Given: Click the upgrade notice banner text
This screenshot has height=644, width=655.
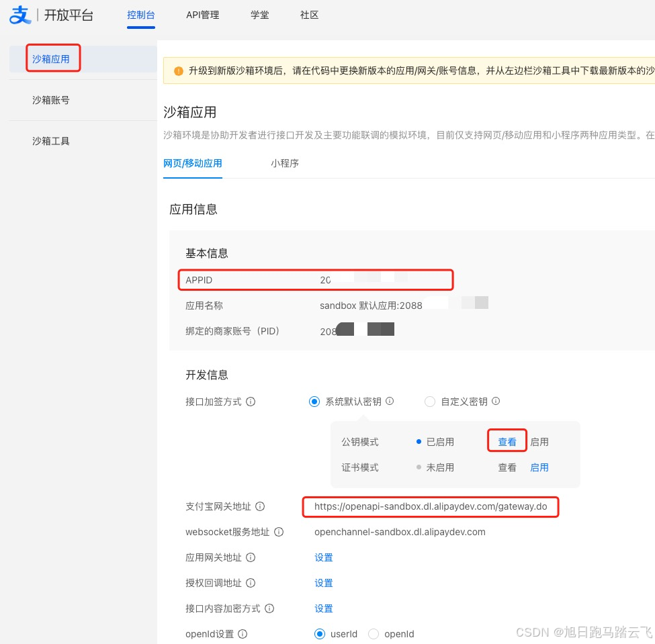Looking at the screenshot, I should 421,71.
